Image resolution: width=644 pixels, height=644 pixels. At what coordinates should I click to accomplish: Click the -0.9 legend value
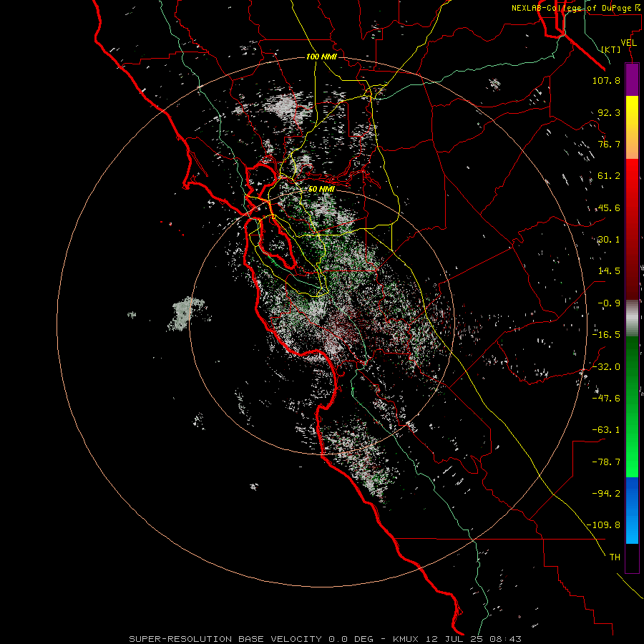pos(609,303)
